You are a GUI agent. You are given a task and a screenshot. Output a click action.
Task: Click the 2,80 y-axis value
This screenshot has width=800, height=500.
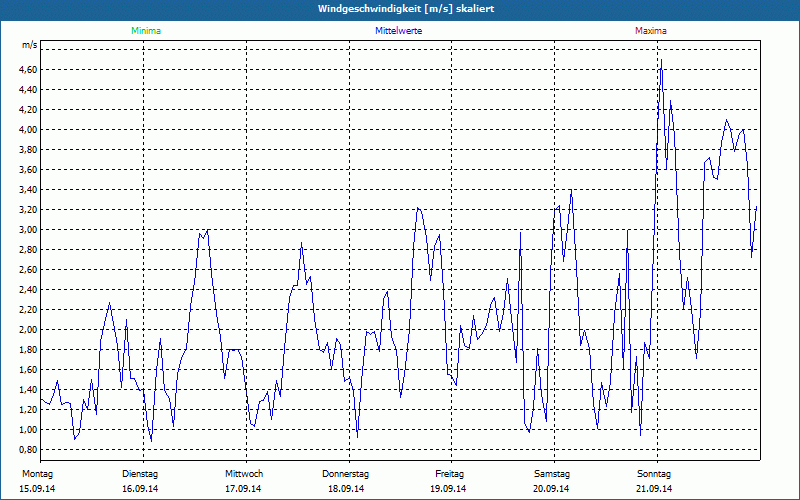pyautogui.click(x=29, y=249)
